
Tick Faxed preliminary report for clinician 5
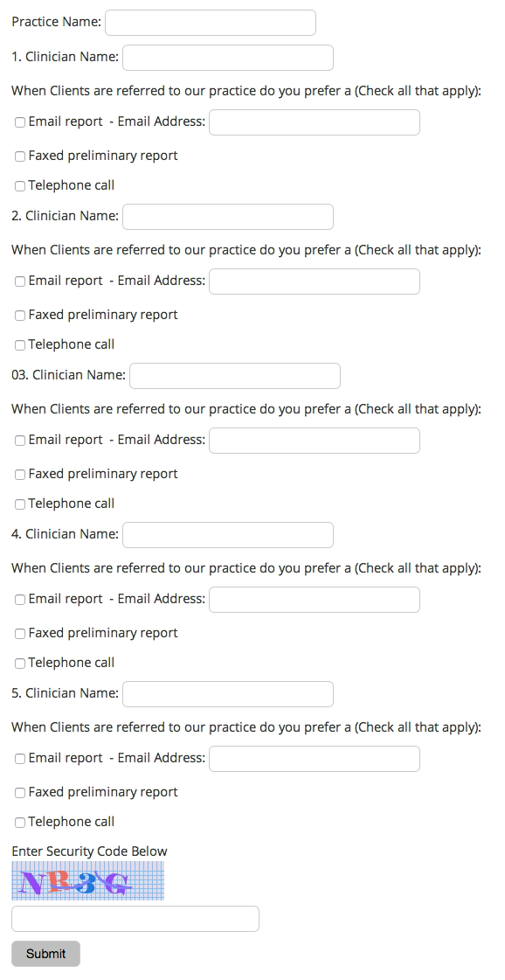coord(20,793)
